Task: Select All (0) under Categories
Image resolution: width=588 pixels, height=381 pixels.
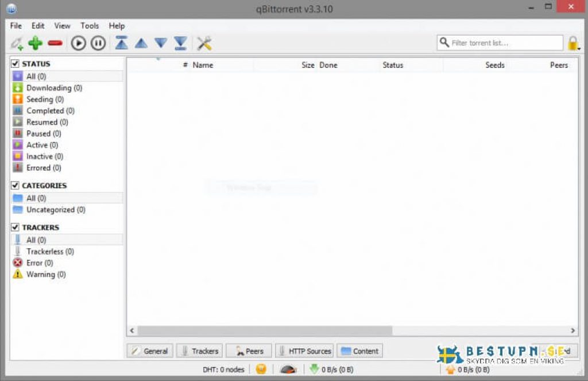Action: click(x=67, y=198)
